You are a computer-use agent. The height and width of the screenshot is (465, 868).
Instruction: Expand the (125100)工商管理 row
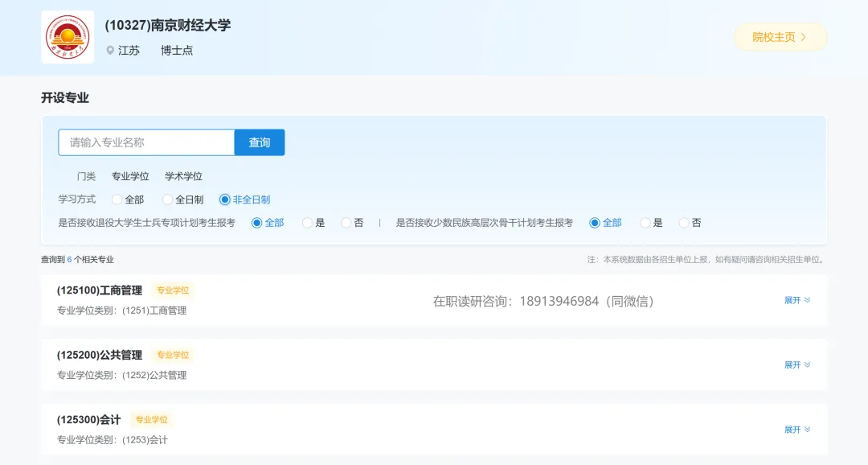(x=797, y=300)
